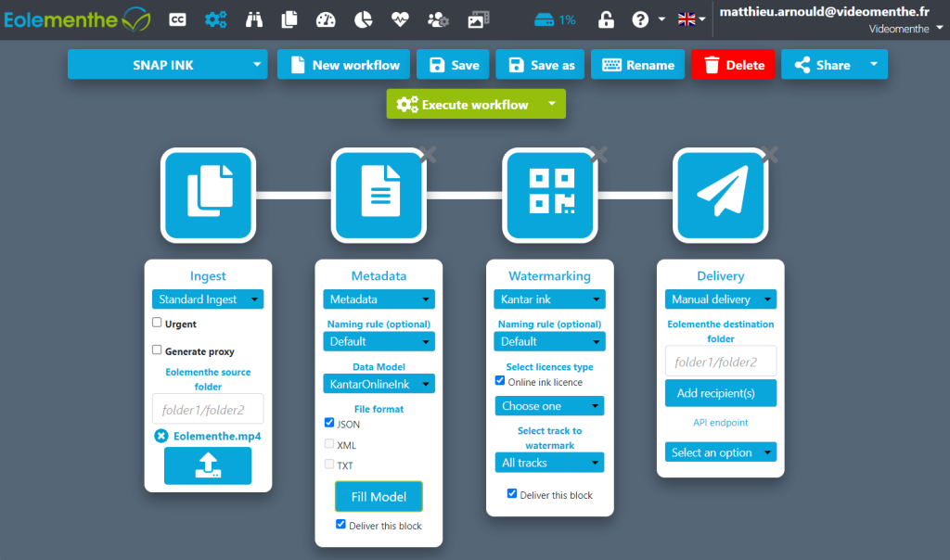Toggle Watermarking Deliver this block checkbox

pyautogui.click(x=512, y=493)
